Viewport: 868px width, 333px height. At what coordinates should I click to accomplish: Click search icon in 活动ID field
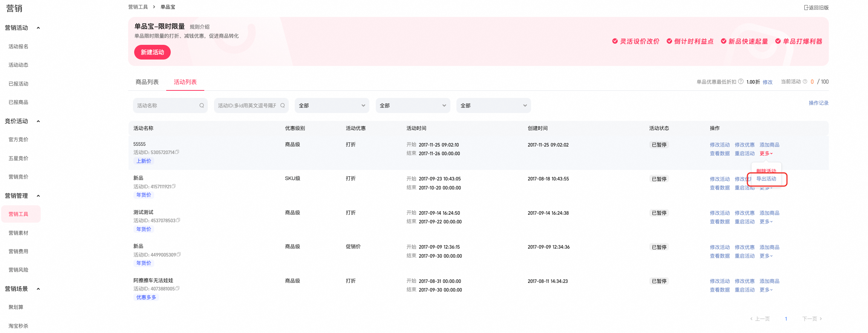[x=283, y=105]
